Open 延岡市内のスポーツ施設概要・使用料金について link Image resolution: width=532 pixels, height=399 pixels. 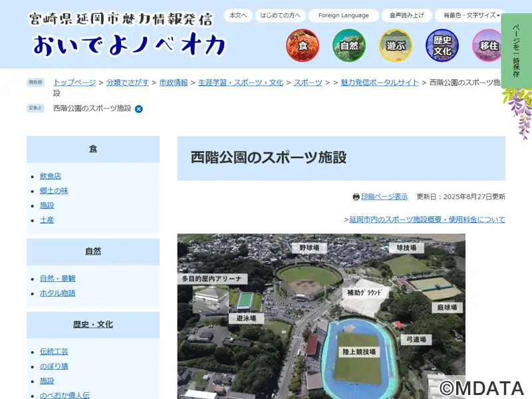click(427, 219)
